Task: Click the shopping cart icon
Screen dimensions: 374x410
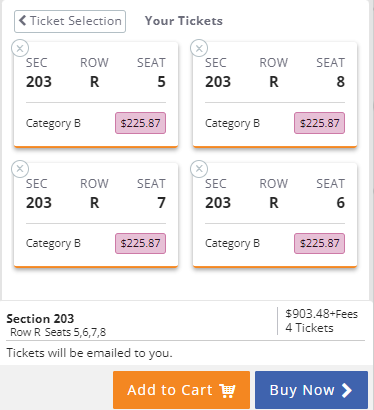Action: pos(227,390)
